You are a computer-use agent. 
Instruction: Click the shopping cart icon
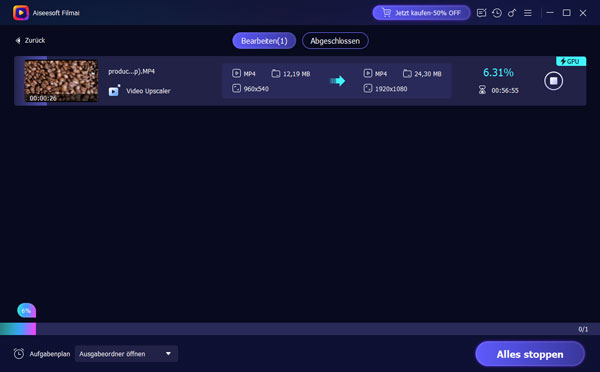coord(386,13)
